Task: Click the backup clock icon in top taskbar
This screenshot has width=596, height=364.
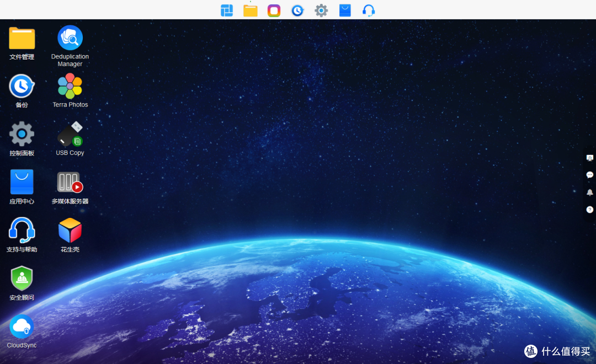Action: coord(297,10)
